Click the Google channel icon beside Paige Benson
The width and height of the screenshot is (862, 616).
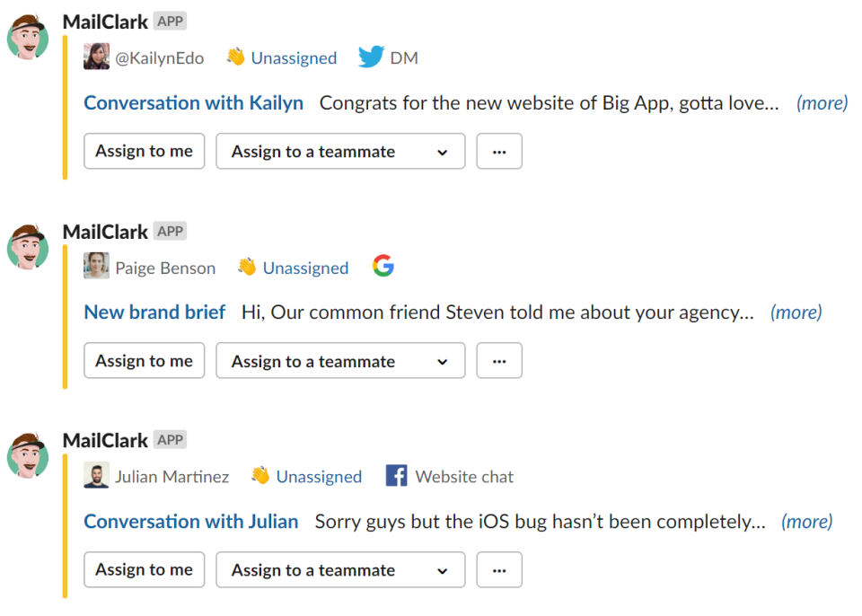pyautogui.click(x=383, y=266)
